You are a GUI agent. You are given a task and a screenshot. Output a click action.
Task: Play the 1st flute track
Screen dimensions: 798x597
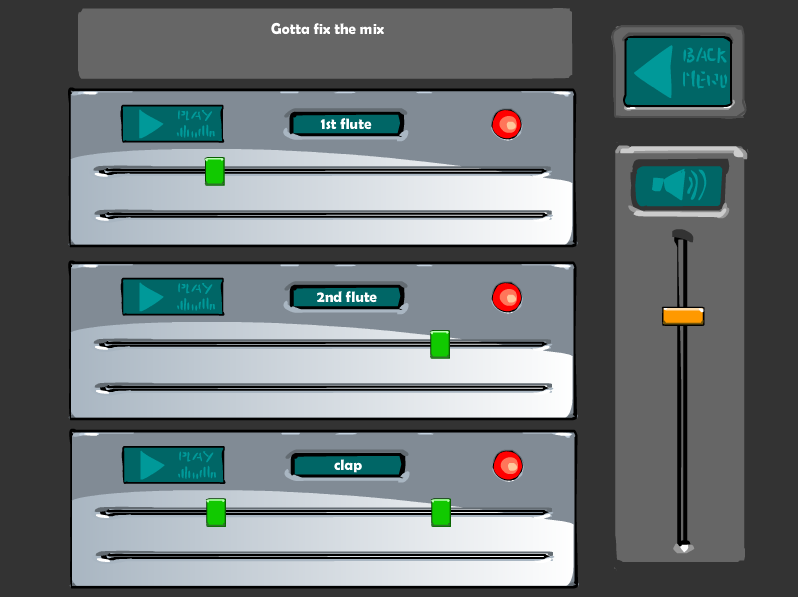point(172,124)
